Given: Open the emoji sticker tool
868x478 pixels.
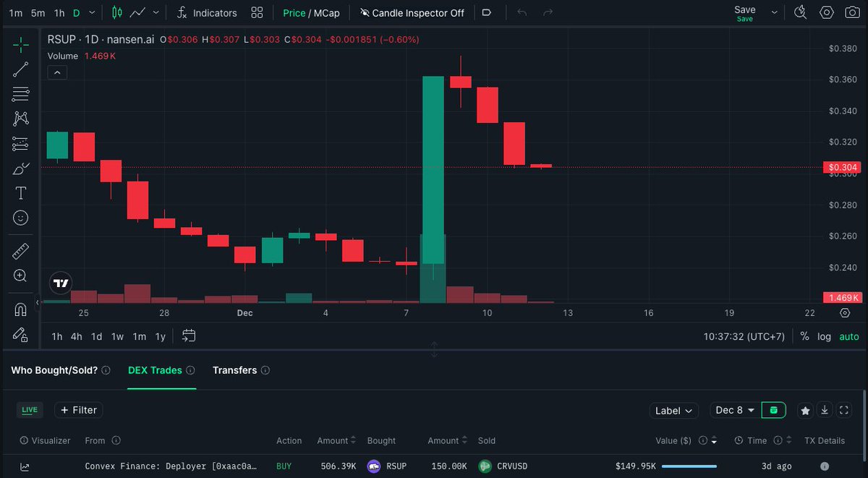Looking at the screenshot, I should click(20, 218).
